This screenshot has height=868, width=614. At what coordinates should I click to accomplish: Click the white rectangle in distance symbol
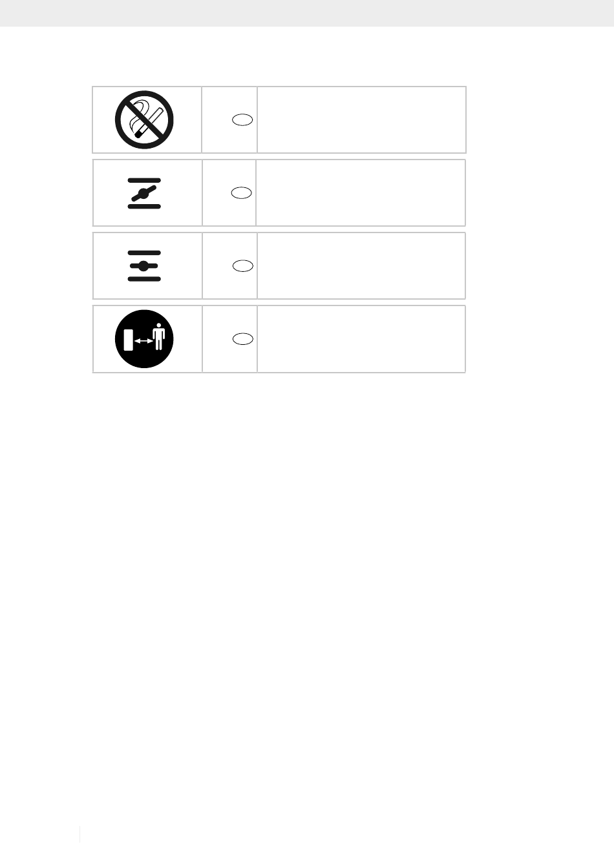(x=128, y=339)
